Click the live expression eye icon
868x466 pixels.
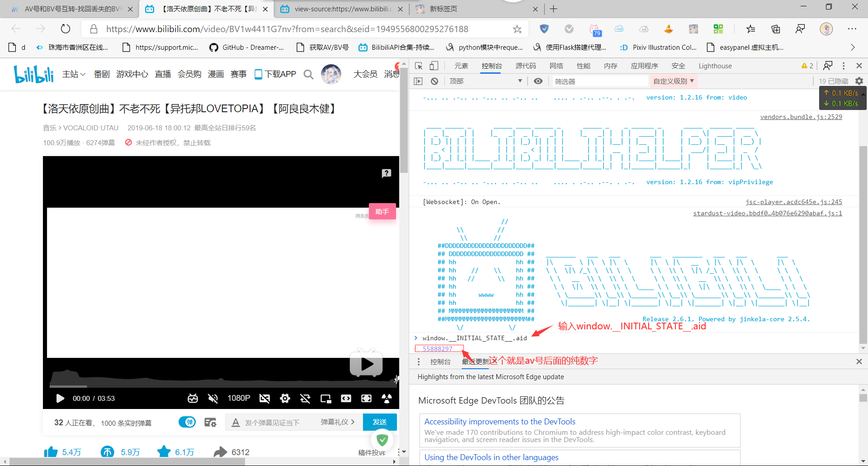pos(538,81)
